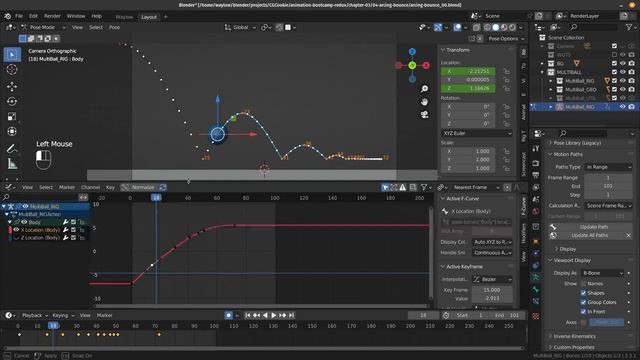Open the Tool properties tab icon

[536, 149]
